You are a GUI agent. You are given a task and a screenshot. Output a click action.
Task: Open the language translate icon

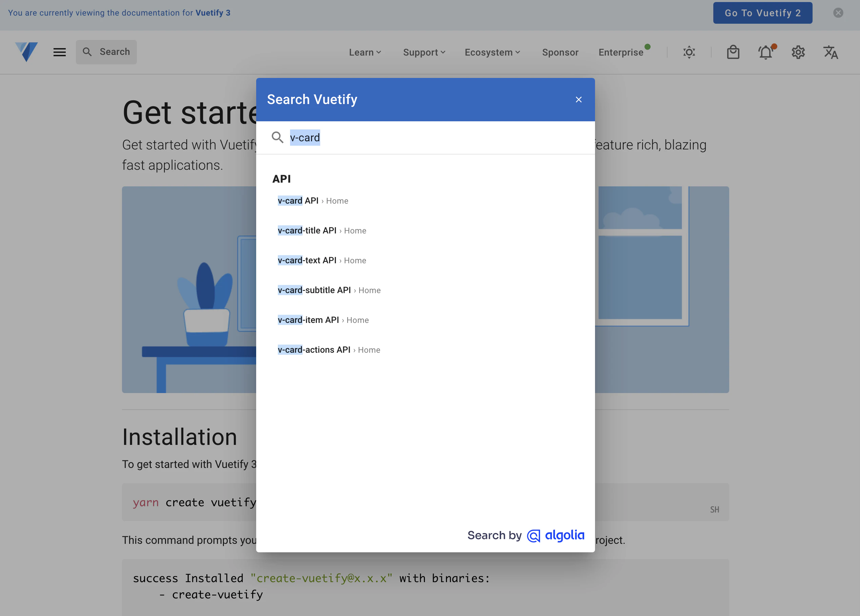click(x=831, y=52)
